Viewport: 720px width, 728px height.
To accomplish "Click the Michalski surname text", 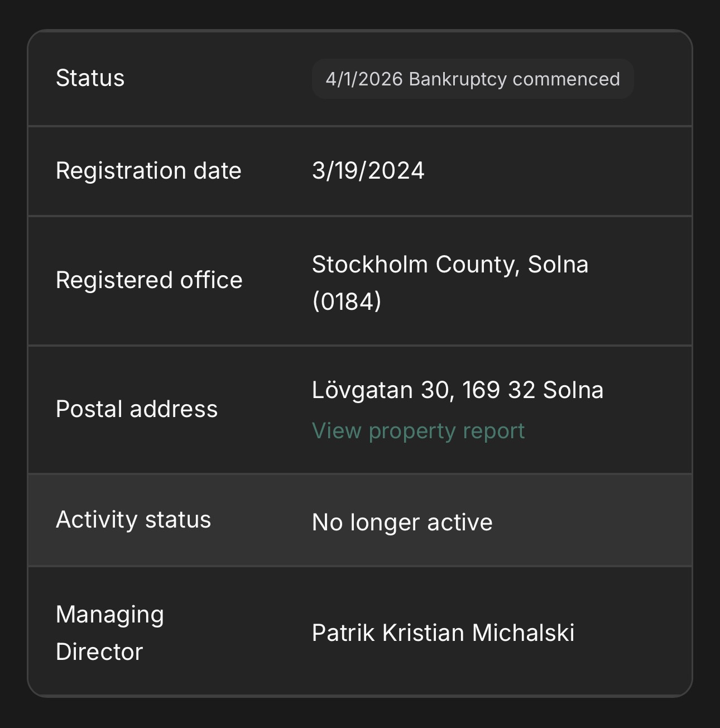I will click(x=523, y=633).
